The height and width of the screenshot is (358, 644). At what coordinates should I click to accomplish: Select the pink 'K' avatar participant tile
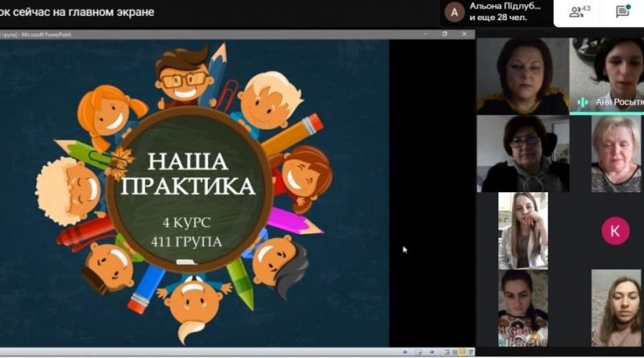click(615, 231)
